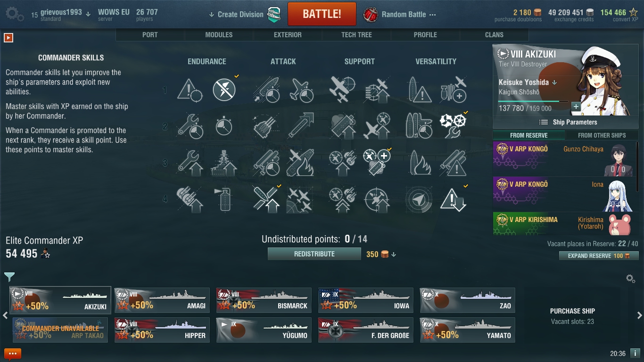This screenshot has height=362, width=644.
Task: Click the Versatility row 4 radar compass skill icon
Action: [x=419, y=199]
